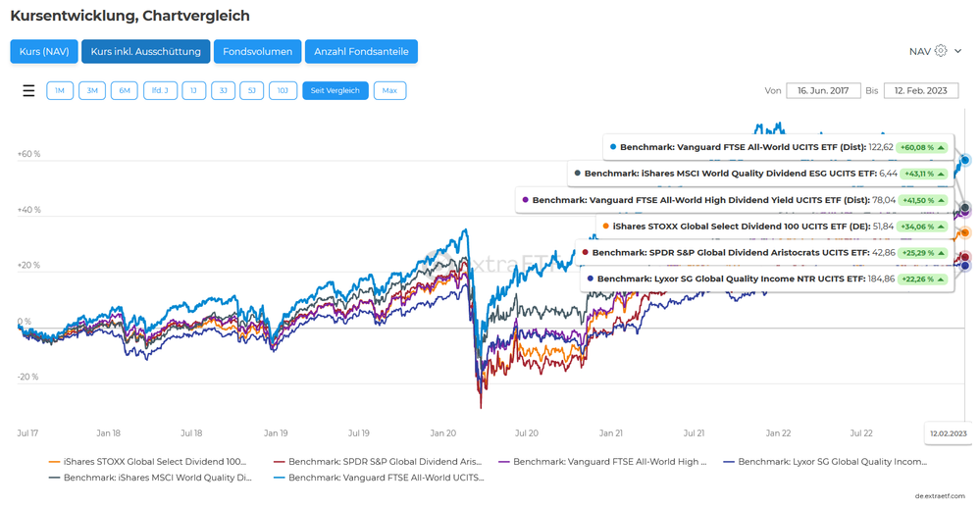Switch to Kurs (NAV) tab
Screen dimensions: 980x507
(44, 51)
